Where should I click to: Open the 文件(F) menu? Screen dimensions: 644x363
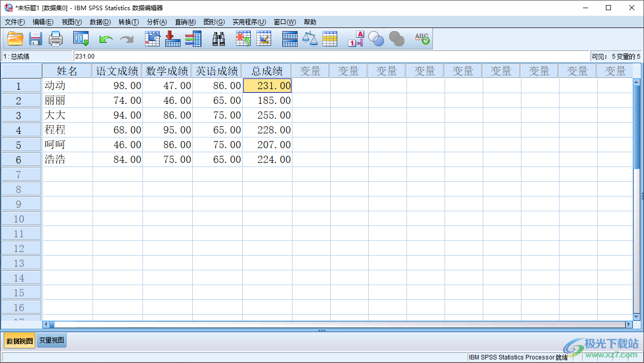click(x=15, y=22)
